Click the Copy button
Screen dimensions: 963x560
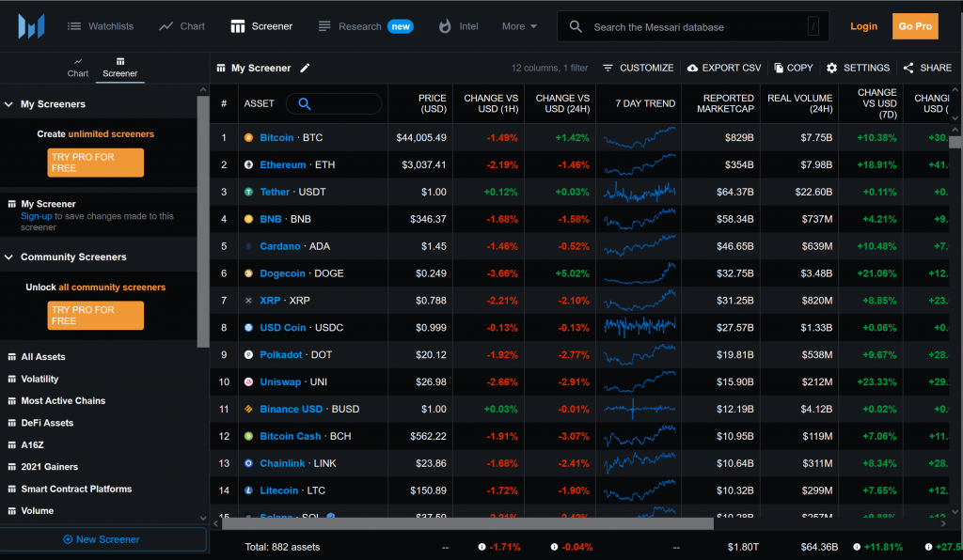(793, 68)
